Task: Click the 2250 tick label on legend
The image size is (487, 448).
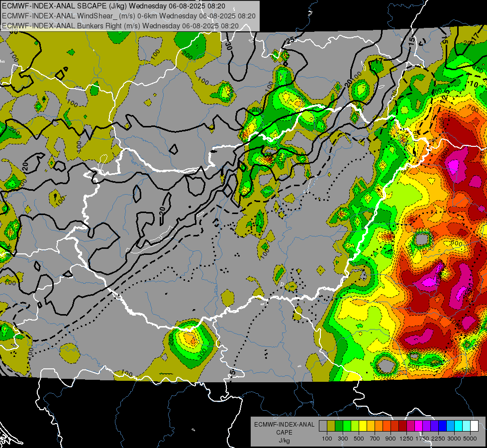Action: 439,439
